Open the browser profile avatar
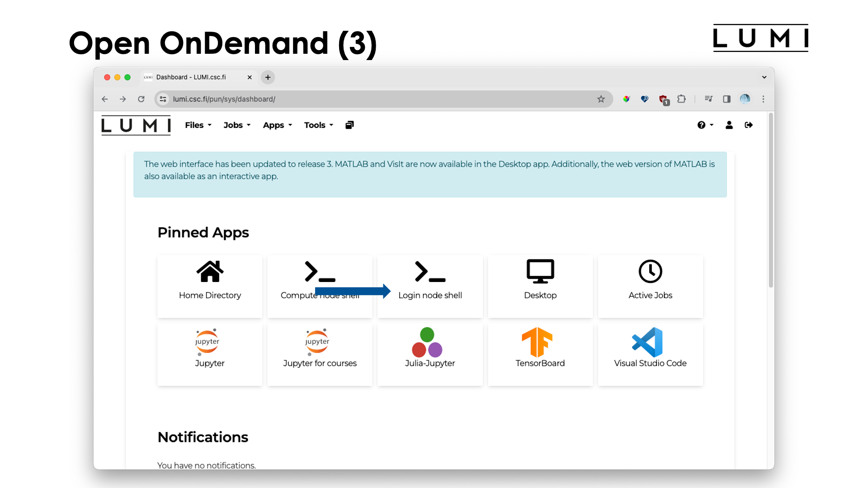Viewport: 868px width, 488px height. click(x=745, y=99)
